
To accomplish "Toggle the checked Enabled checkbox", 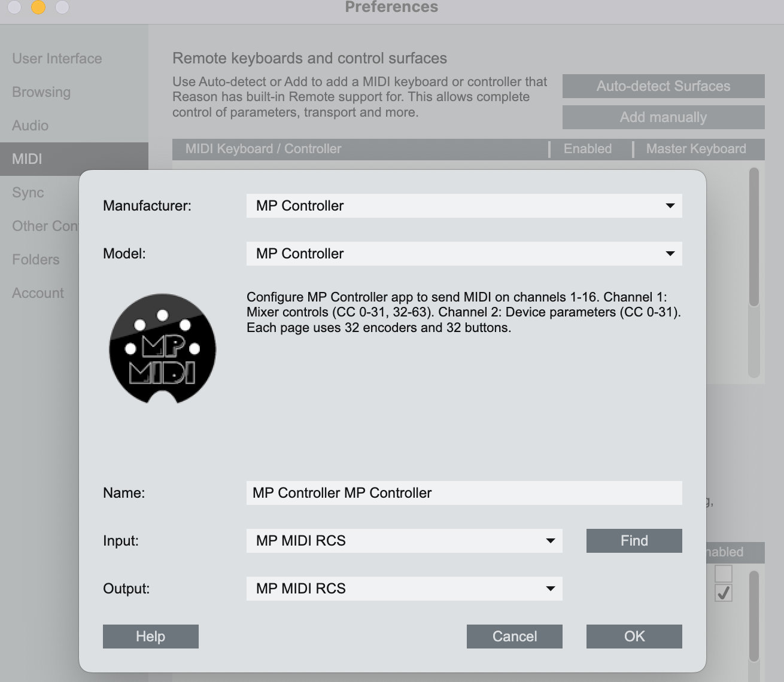I will 723,593.
